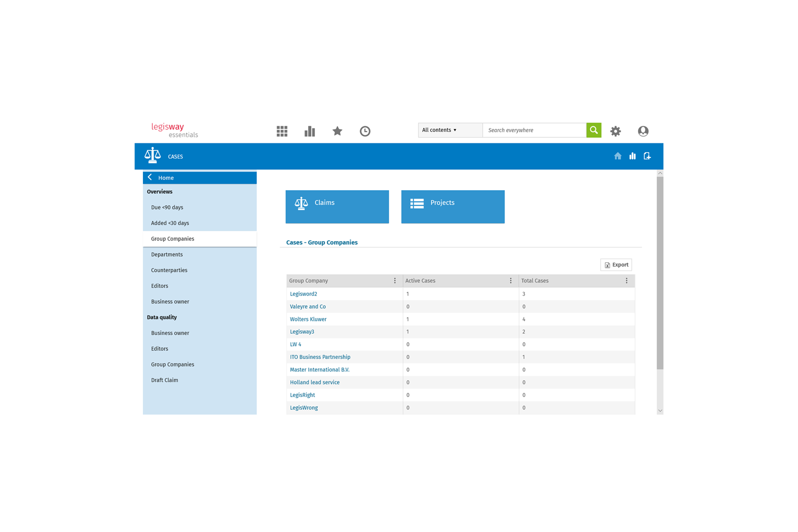Open settings gear icon
The width and height of the screenshot is (798, 532).
[616, 131]
